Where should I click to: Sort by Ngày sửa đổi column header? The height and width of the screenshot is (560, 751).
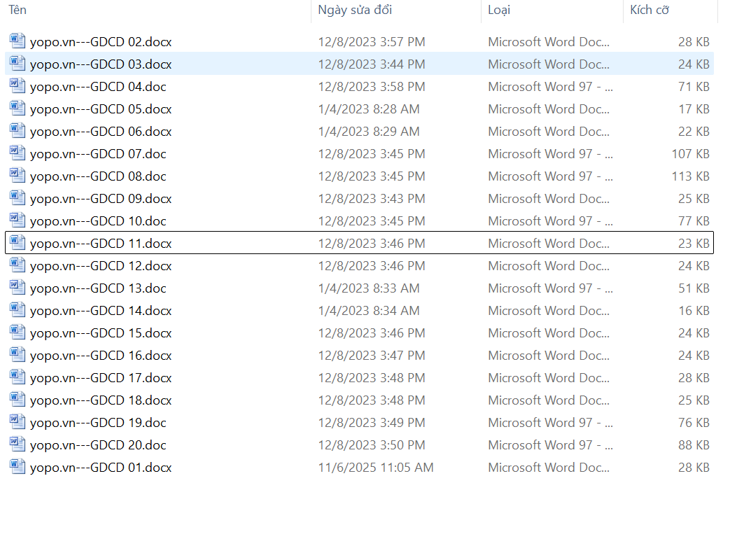click(355, 10)
